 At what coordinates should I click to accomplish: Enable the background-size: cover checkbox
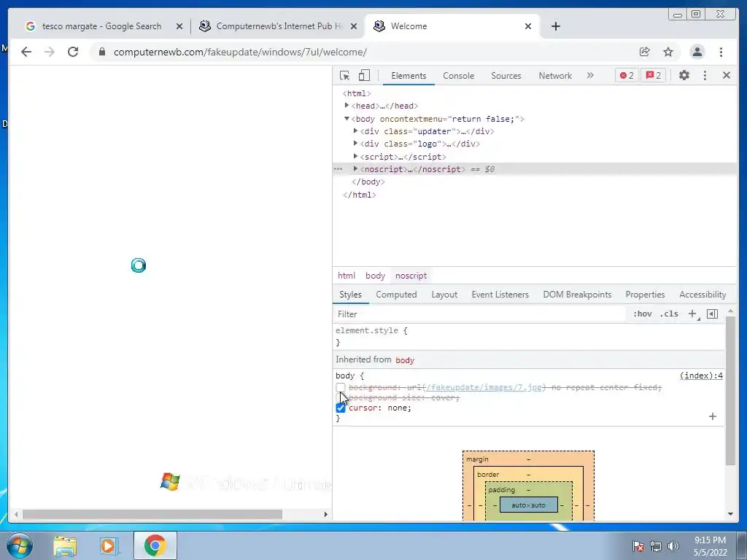340,397
